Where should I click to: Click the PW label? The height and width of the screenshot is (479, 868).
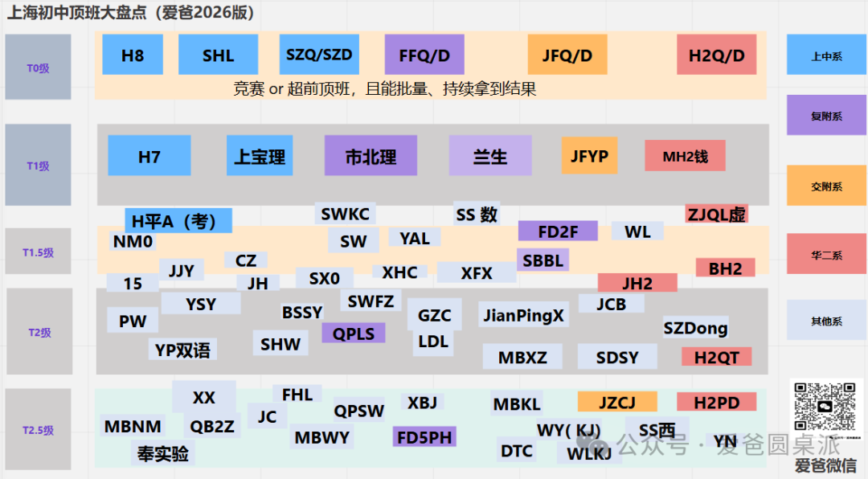tap(133, 321)
